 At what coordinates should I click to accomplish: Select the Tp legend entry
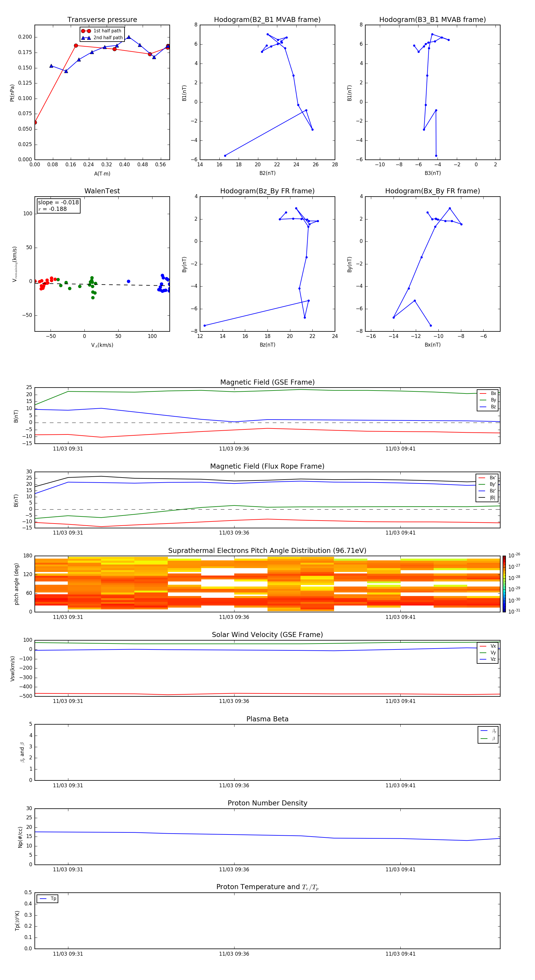point(48,899)
